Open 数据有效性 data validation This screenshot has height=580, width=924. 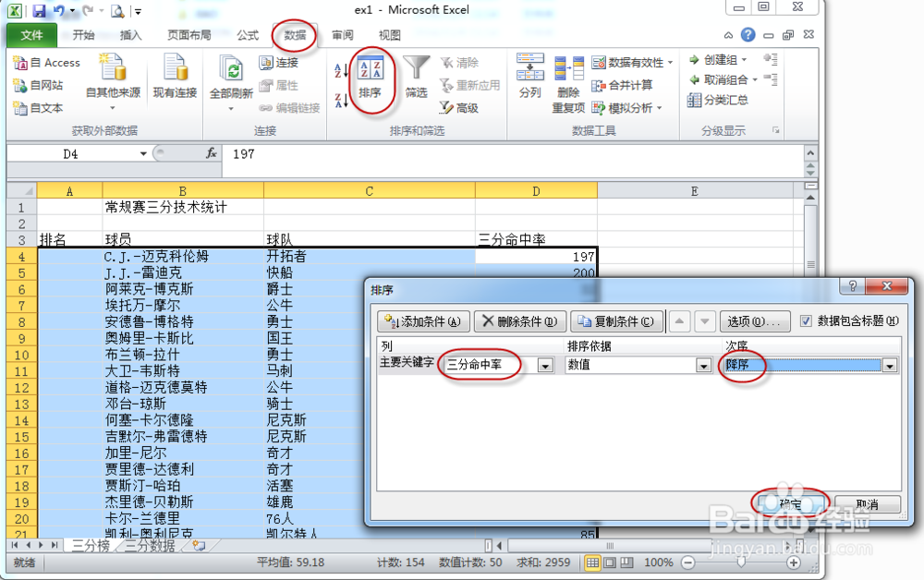[632, 63]
